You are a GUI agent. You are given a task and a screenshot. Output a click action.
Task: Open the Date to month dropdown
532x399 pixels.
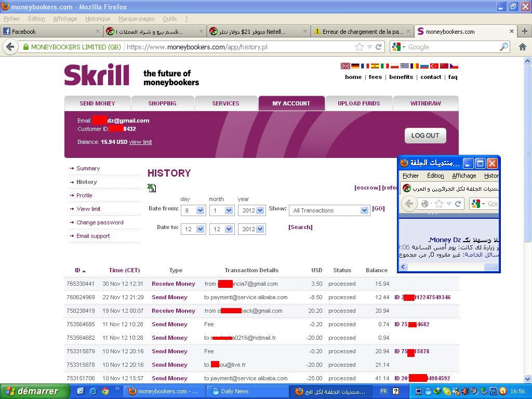[x=229, y=229]
